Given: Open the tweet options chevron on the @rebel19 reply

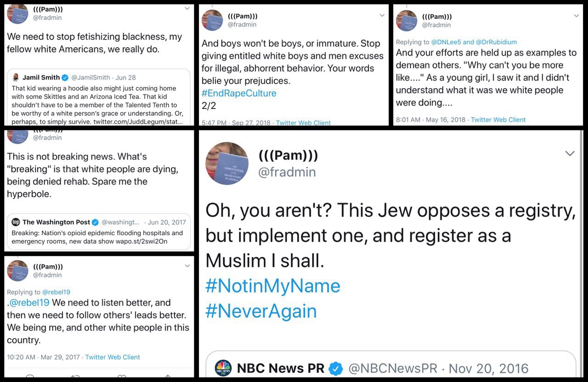Looking at the screenshot, I should 187,266.
